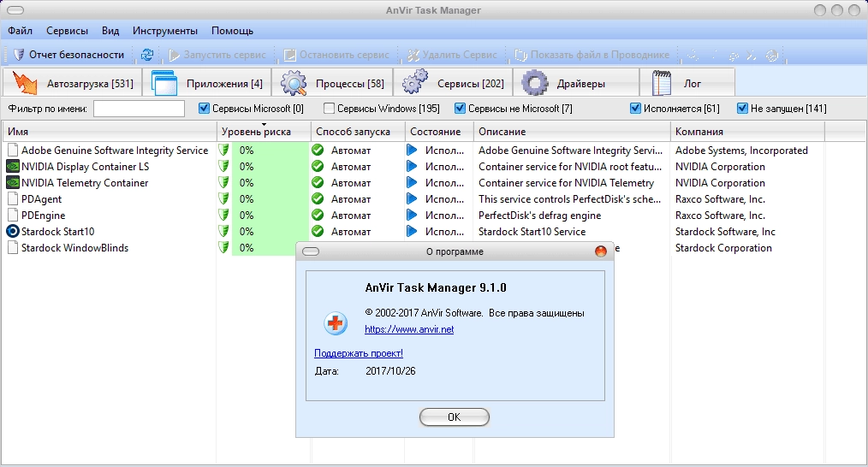Click the risk shield in Stardock WindowBlinds row

pos(223,248)
